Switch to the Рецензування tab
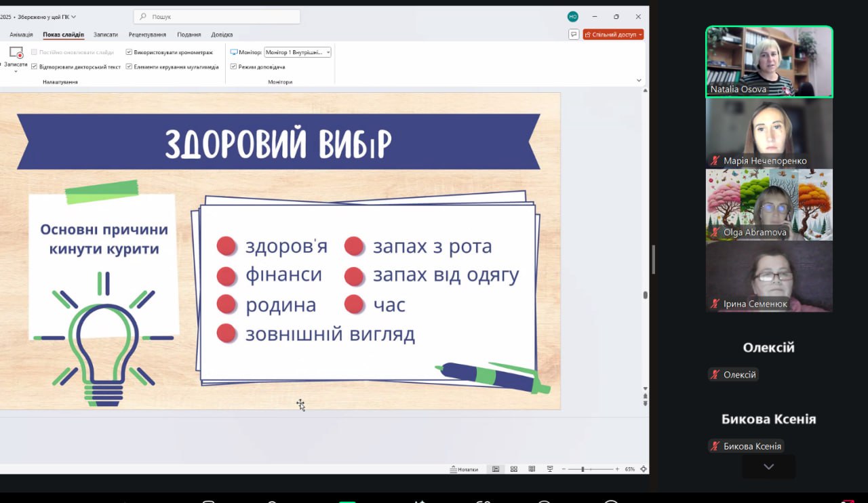 (x=147, y=35)
